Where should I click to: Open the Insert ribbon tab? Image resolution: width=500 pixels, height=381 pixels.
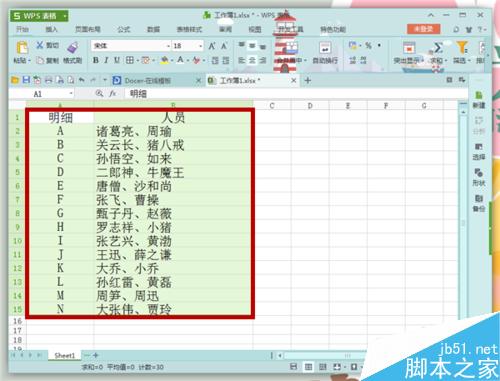pos(51,29)
